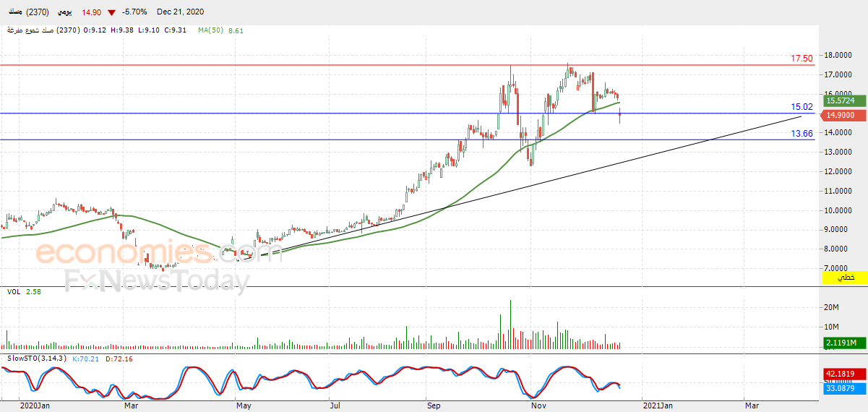The width and height of the screenshot is (868, 412).
Task: Click the red 42.1819 stochastic D value tag
Action: click(842, 374)
